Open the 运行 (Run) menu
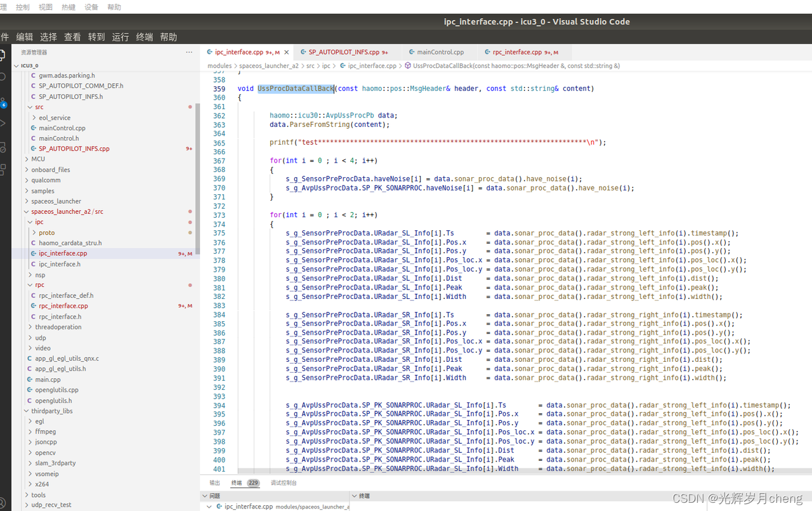This screenshot has width=812, height=511. point(121,37)
